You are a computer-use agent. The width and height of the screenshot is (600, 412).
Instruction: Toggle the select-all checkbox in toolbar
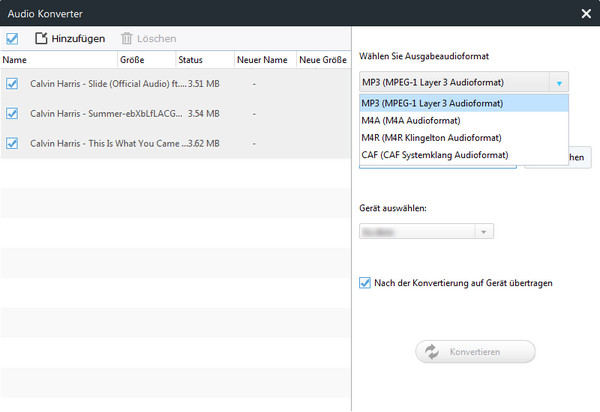coord(12,38)
